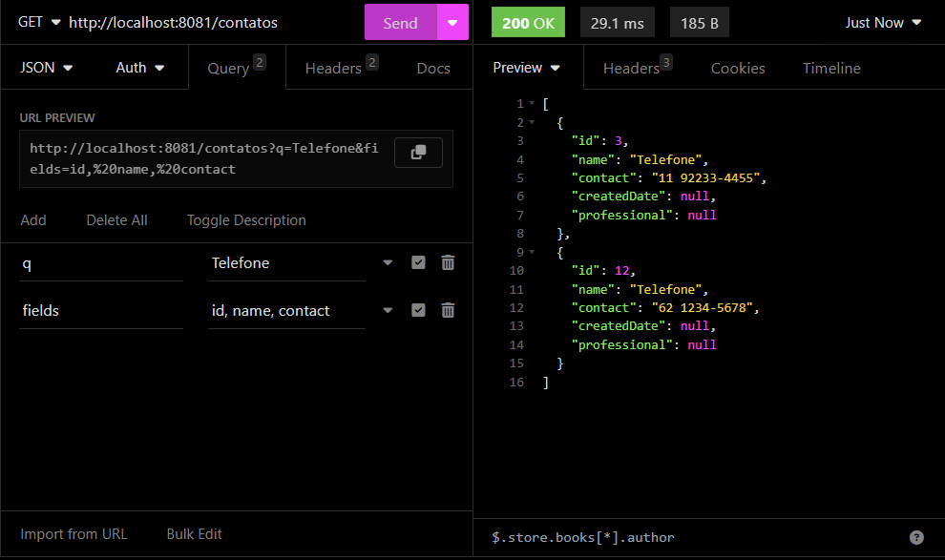Click the 200 OK status badge

[528, 23]
